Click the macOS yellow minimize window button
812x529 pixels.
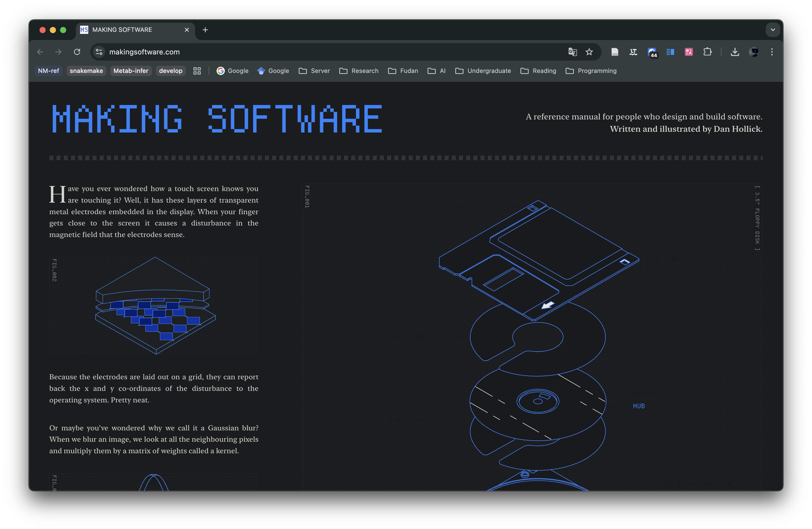coord(53,30)
